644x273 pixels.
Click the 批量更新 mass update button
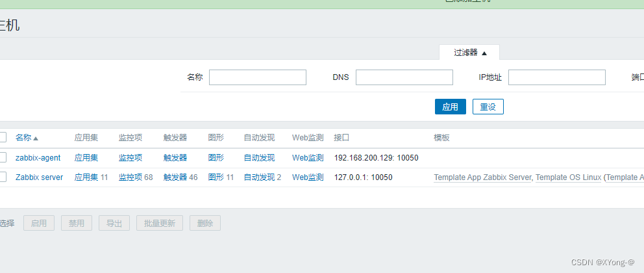coord(160,223)
